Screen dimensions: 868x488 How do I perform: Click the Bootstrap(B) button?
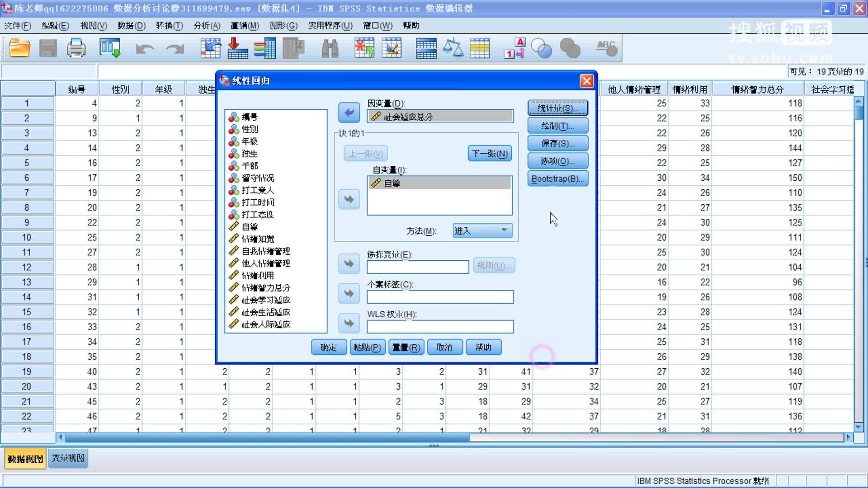(x=557, y=178)
